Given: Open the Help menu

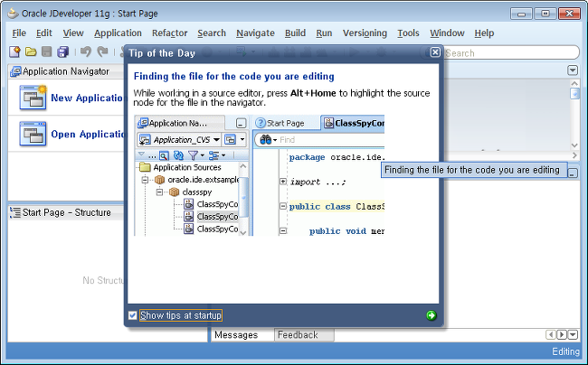Looking at the screenshot, I should 484,33.
